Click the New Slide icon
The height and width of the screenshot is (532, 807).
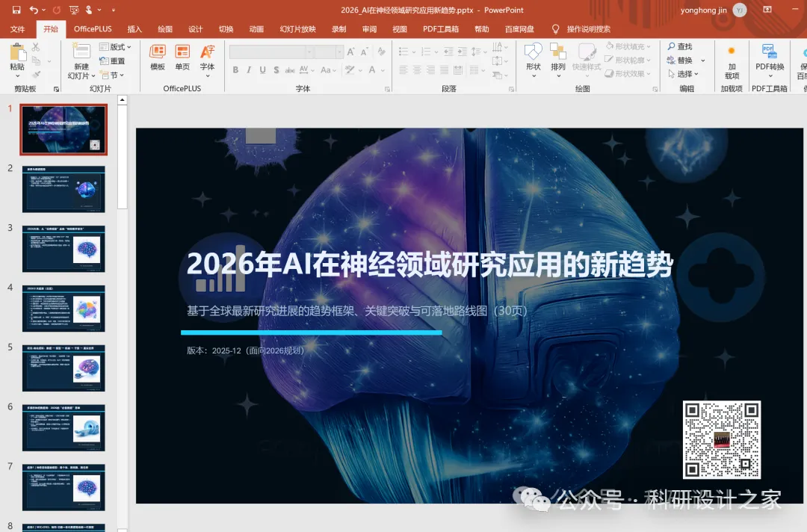81,52
